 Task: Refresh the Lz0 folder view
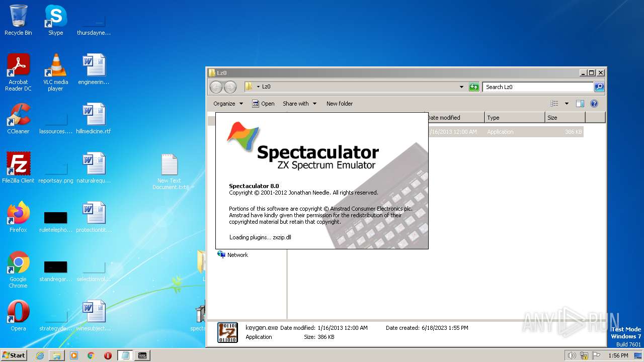click(474, 87)
